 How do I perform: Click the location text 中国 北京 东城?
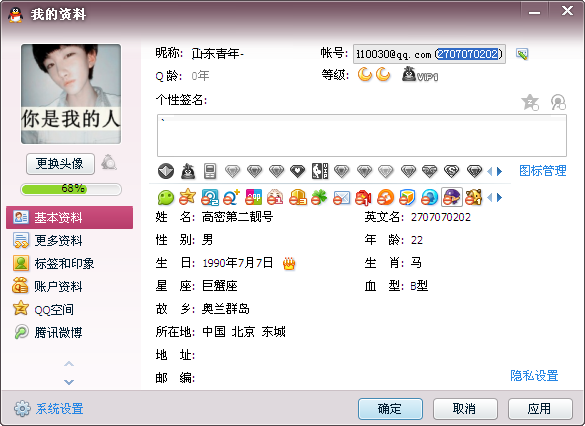244,332
